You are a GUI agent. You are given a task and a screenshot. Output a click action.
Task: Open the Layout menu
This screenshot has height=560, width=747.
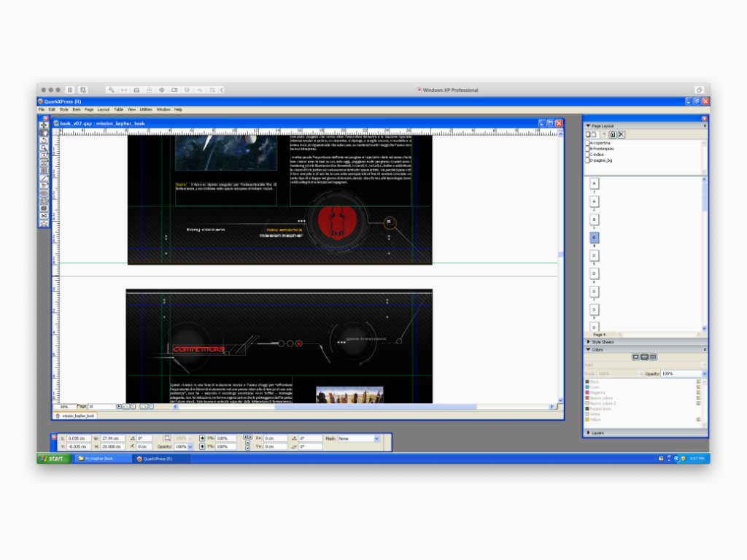[104, 109]
